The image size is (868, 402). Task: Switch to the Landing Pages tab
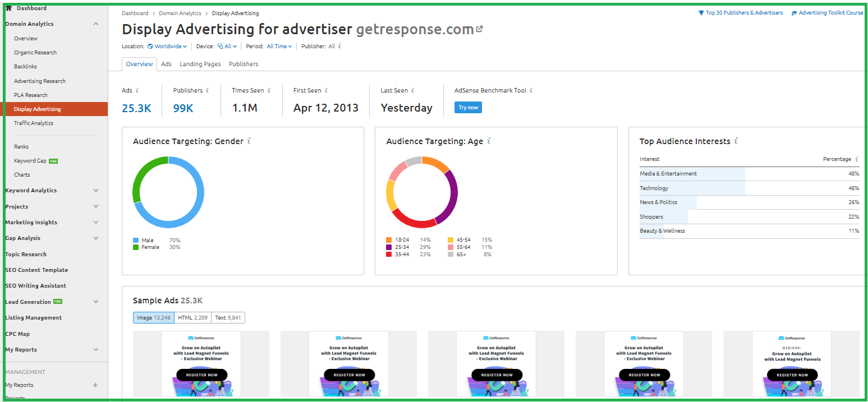(200, 64)
